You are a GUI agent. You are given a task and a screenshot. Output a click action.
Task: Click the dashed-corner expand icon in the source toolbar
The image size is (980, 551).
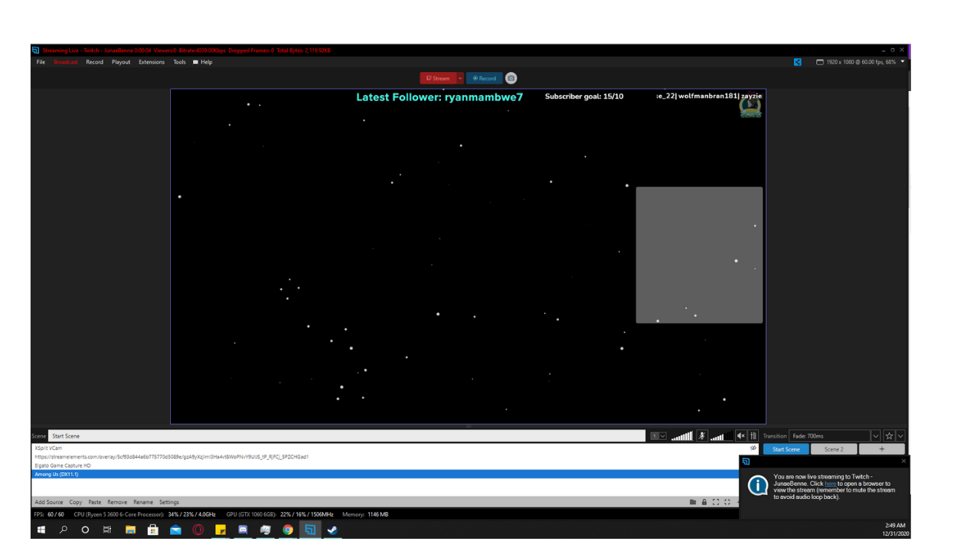pyautogui.click(x=727, y=502)
